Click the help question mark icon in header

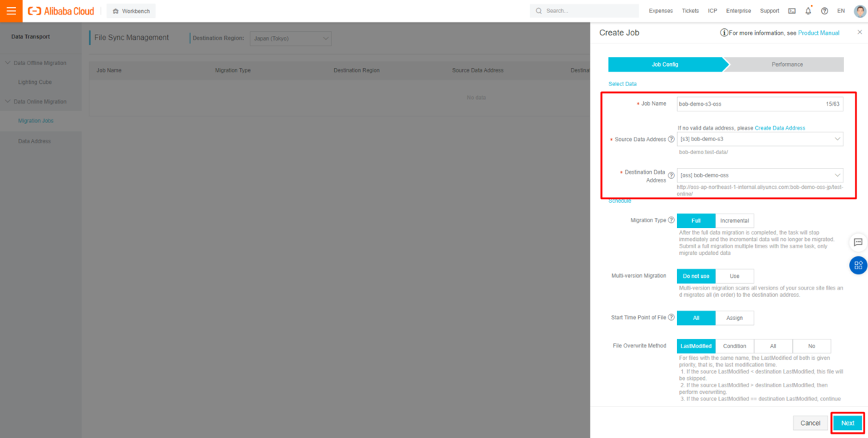pyautogui.click(x=825, y=11)
